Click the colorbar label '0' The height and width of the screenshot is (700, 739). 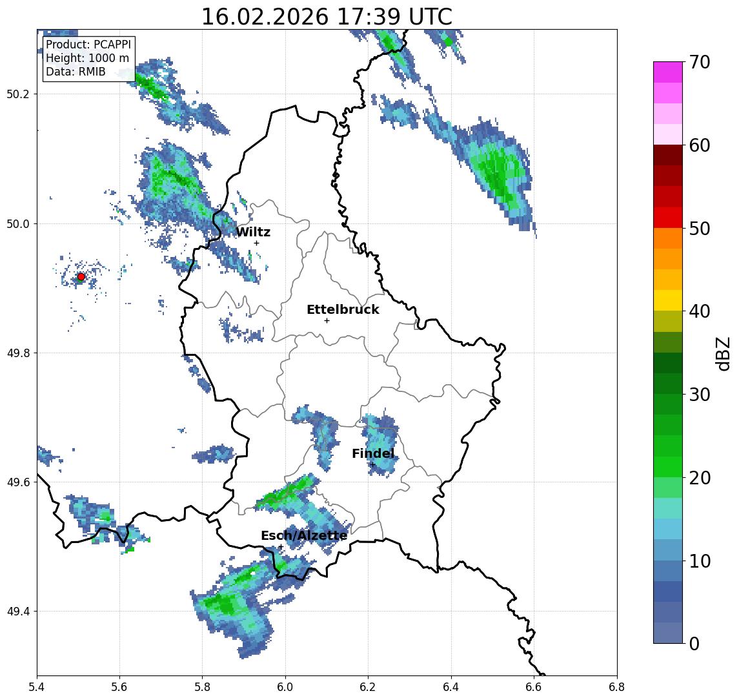click(694, 643)
